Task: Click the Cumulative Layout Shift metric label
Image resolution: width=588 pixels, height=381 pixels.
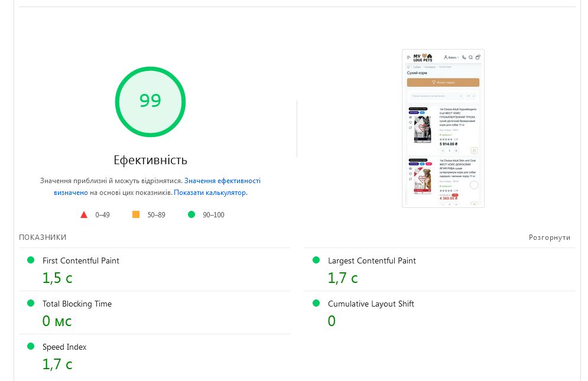Action: [x=371, y=304]
